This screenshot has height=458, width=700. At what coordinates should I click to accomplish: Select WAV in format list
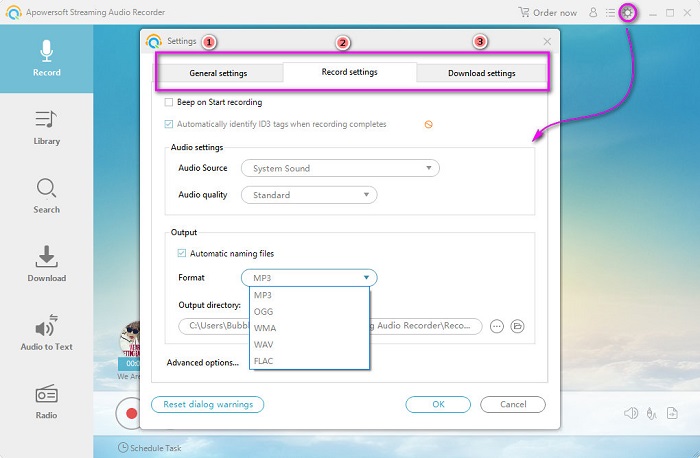(x=309, y=345)
